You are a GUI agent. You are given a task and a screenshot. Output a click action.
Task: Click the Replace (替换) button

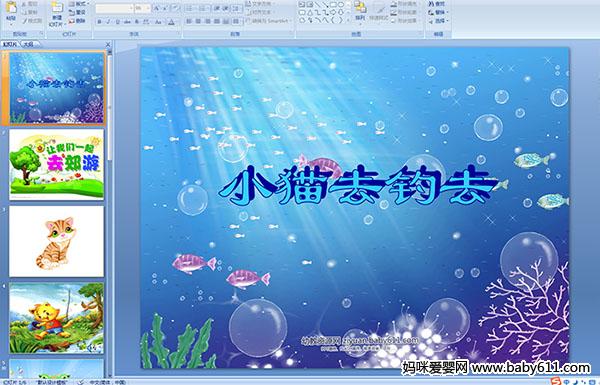point(437,12)
